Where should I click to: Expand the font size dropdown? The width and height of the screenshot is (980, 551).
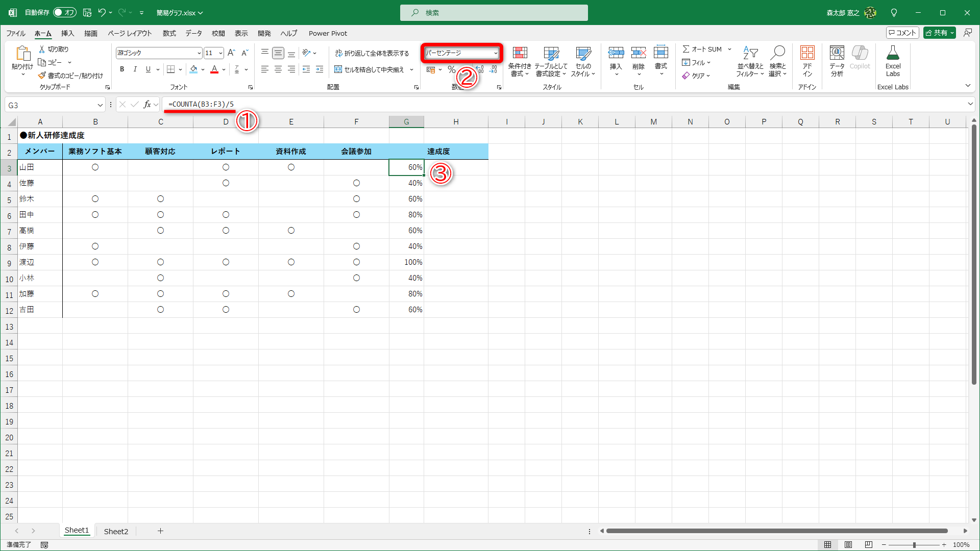(x=220, y=53)
